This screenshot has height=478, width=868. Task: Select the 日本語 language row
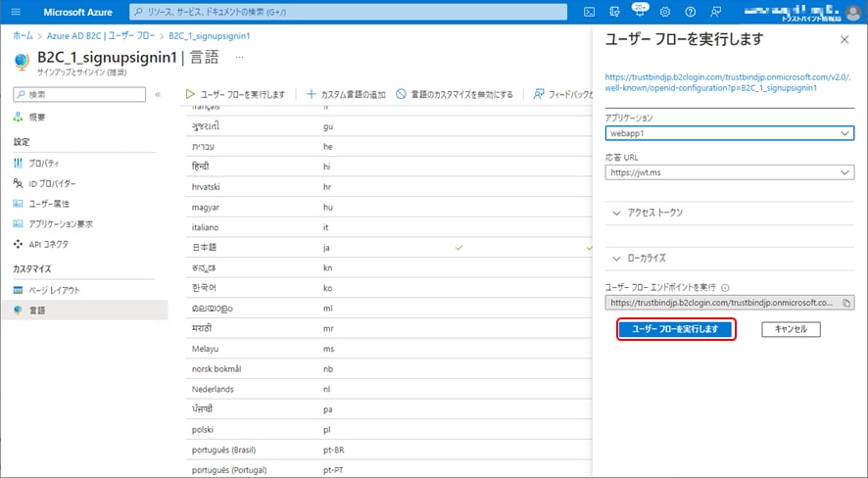point(389,247)
